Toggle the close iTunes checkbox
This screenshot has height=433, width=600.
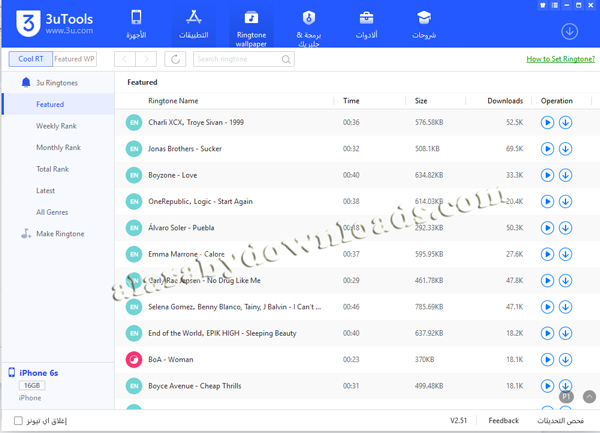coord(18,421)
